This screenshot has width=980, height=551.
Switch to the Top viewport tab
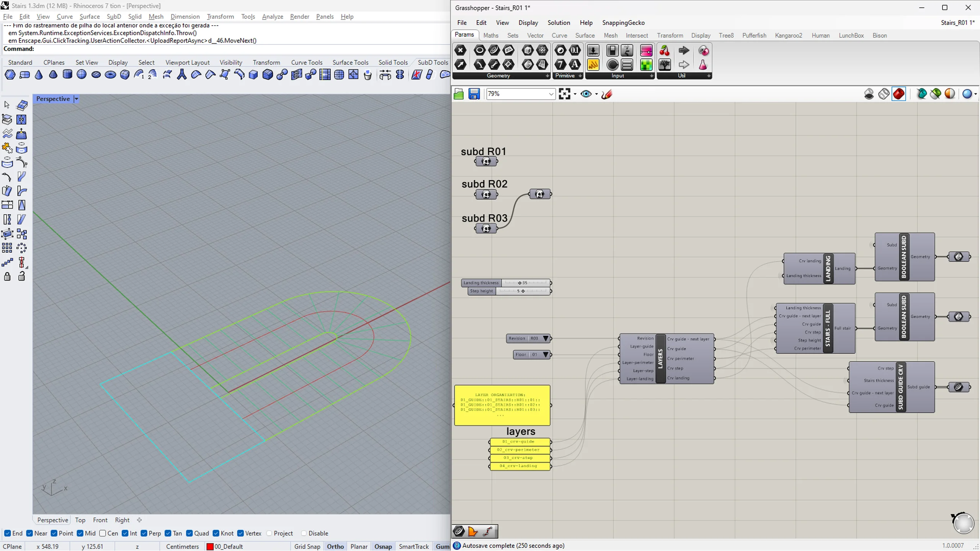pos(80,520)
